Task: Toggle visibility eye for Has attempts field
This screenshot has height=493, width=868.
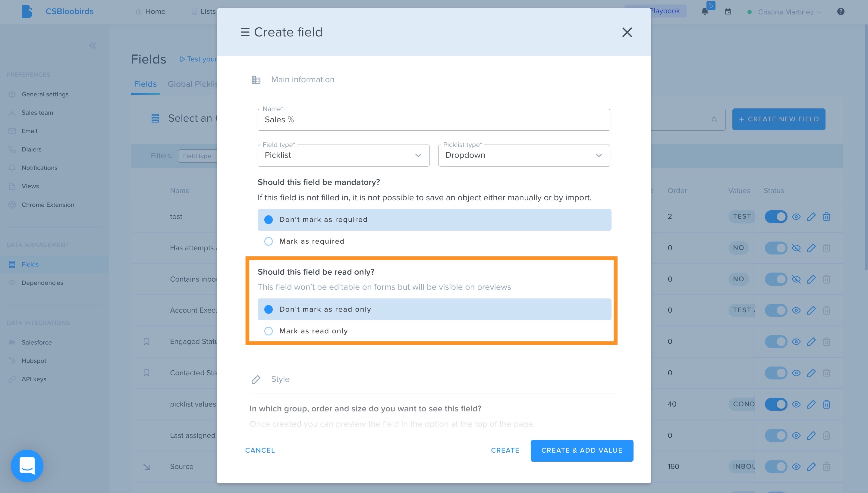Action: (x=796, y=248)
